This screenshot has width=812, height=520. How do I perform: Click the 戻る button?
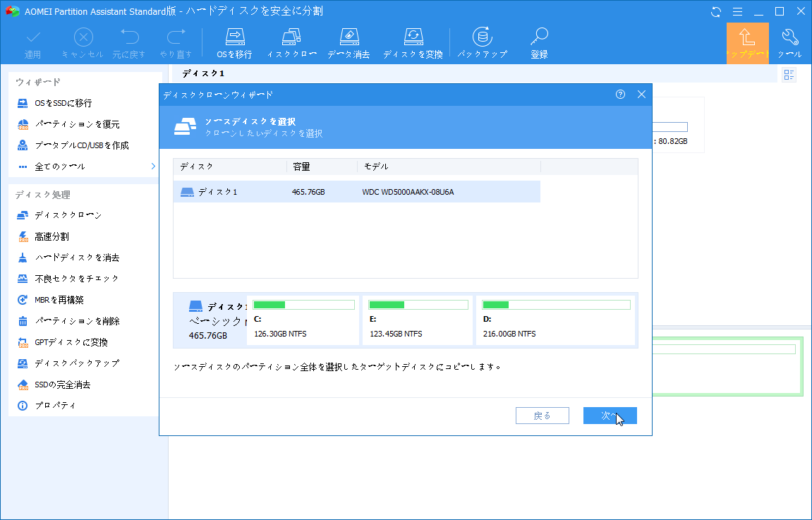pyautogui.click(x=543, y=416)
